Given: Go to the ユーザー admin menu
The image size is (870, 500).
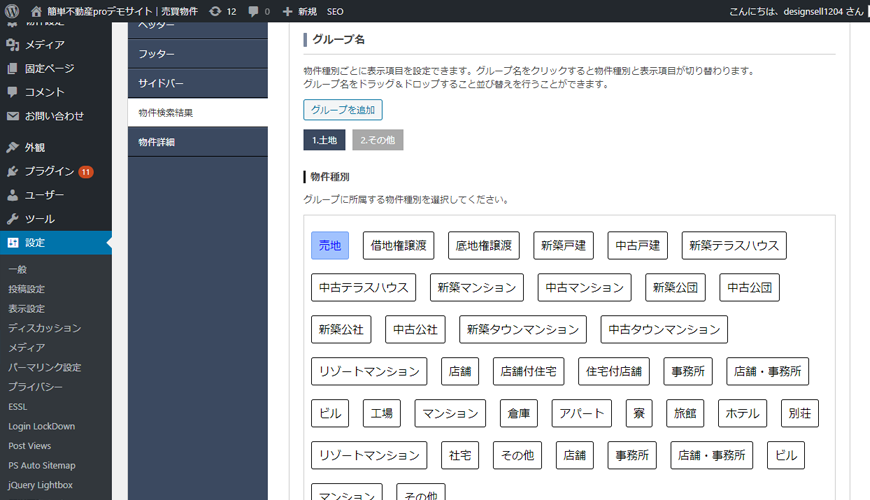Looking at the screenshot, I should point(44,195).
